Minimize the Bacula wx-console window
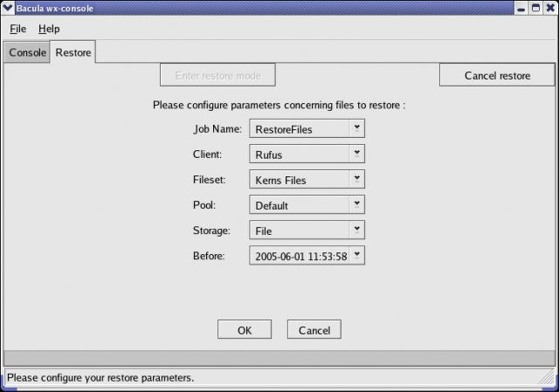Screen dimensions: 559x392 click(x=521, y=8)
